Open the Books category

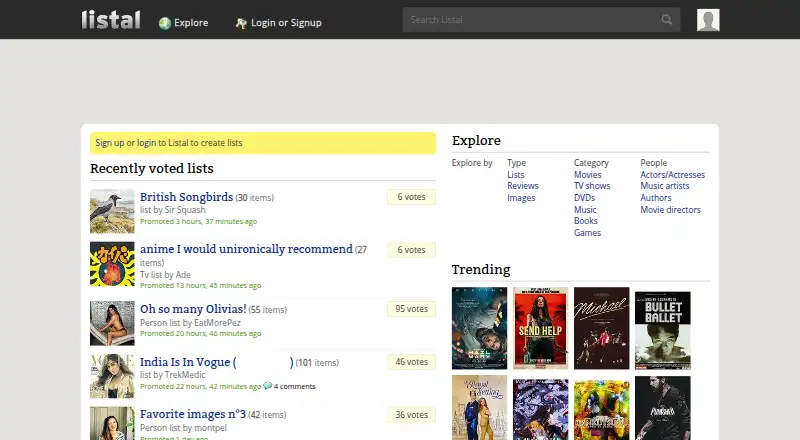coord(586,221)
